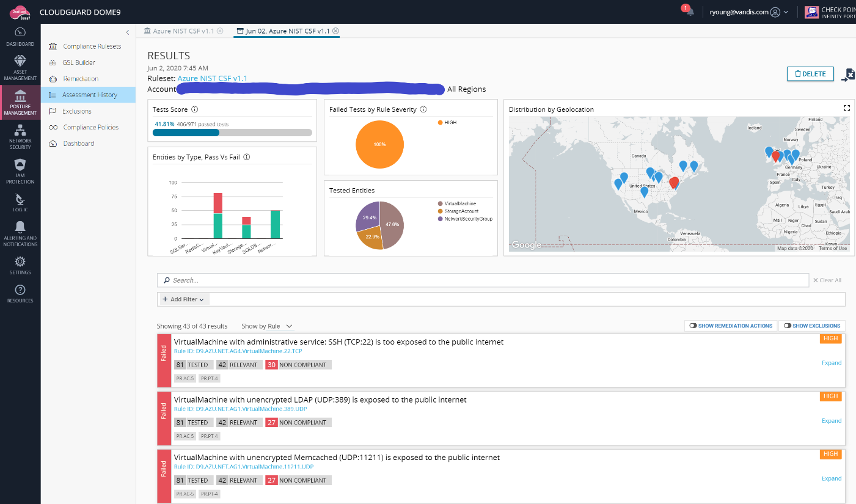Image resolution: width=856 pixels, height=504 pixels.
Task: Click the StorageAccount legend color swatch
Action: click(440, 211)
